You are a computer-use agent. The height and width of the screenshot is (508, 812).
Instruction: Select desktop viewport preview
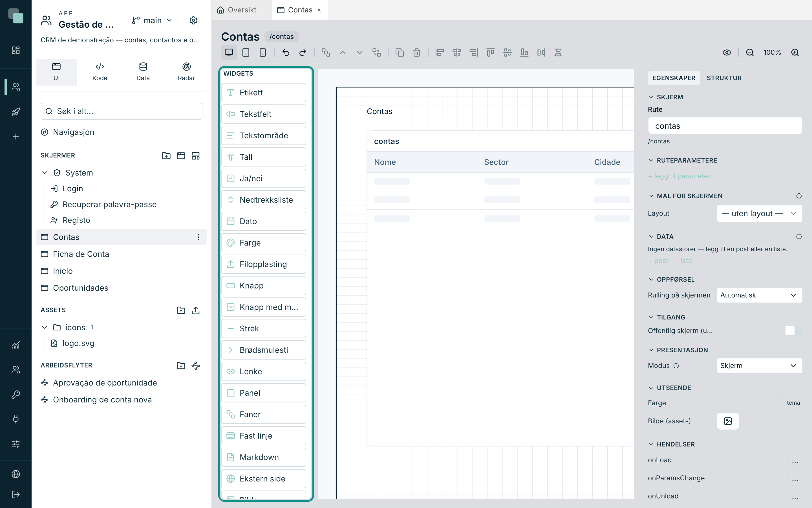(x=229, y=52)
